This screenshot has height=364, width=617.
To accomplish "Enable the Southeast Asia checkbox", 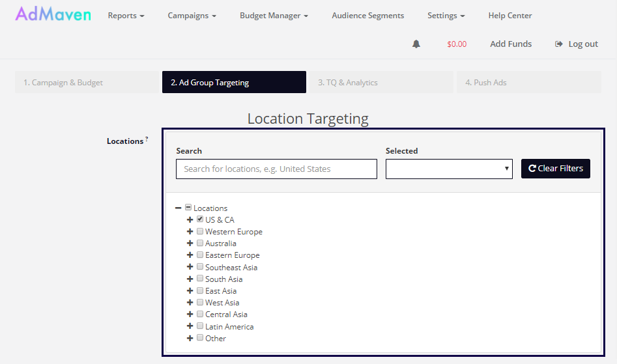I will click(x=200, y=267).
